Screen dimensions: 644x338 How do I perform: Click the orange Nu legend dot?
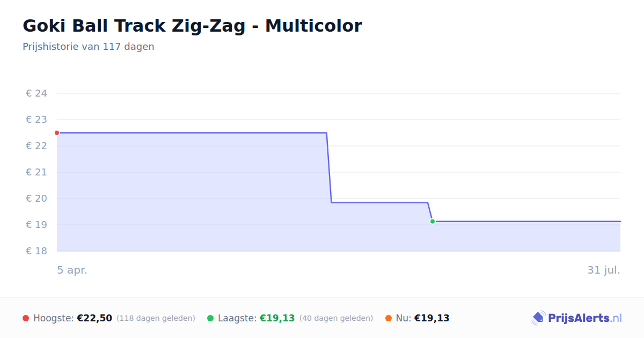click(389, 318)
